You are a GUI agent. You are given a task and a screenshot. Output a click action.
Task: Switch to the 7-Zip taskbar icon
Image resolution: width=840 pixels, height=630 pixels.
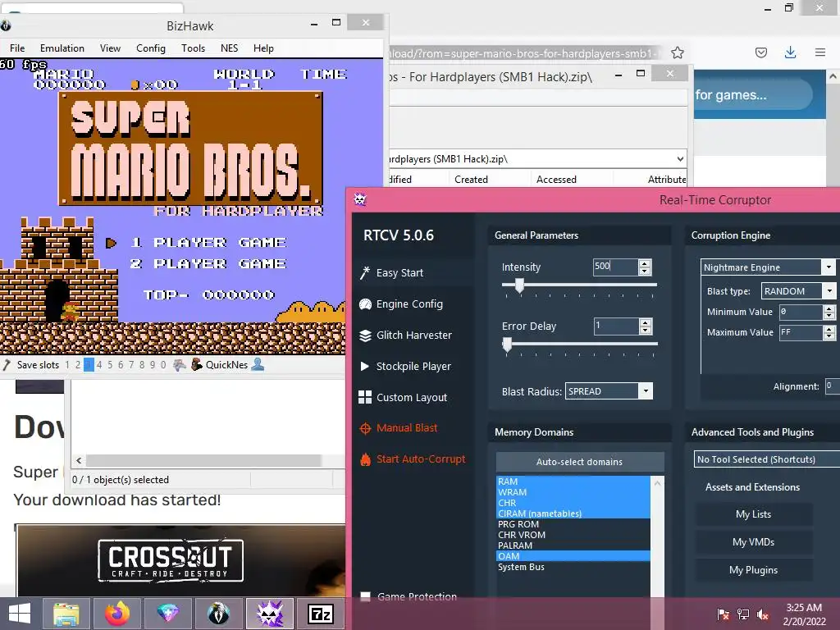321,614
